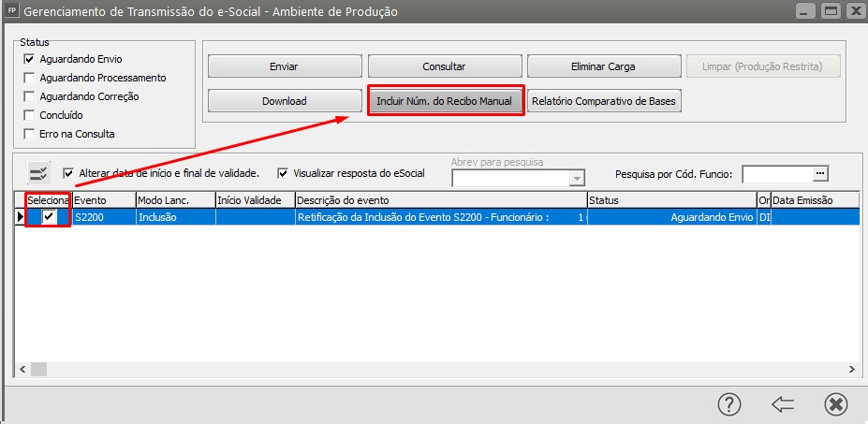Enable Aguardando Processamento checkbox
Screen dimensions: 868x424
(x=29, y=78)
